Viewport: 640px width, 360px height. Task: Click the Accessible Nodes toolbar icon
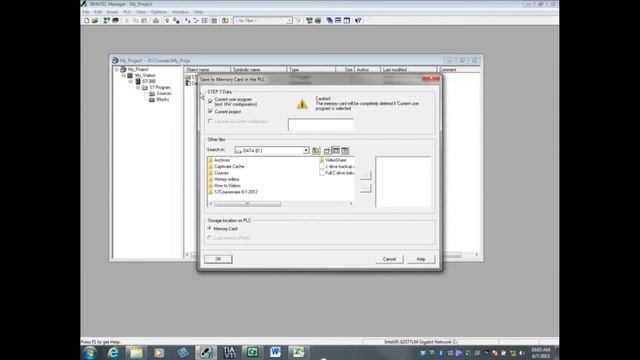107,20
